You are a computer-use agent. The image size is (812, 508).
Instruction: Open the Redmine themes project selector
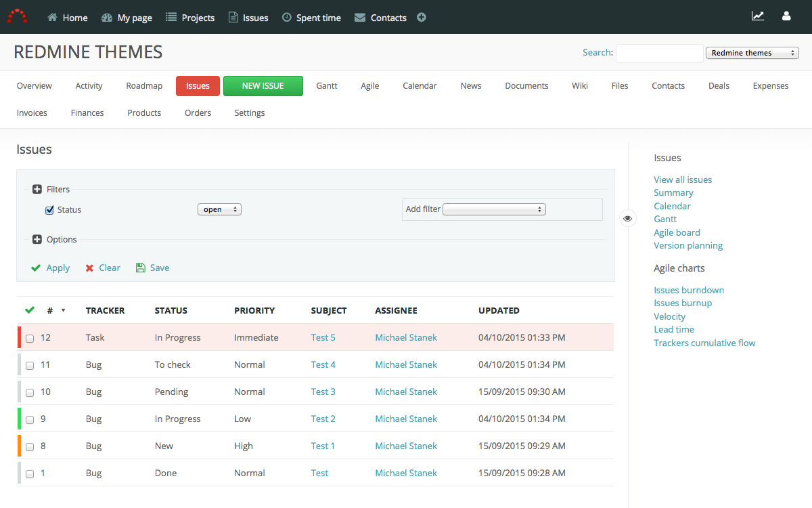pyautogui.click(x=752, y=53)
